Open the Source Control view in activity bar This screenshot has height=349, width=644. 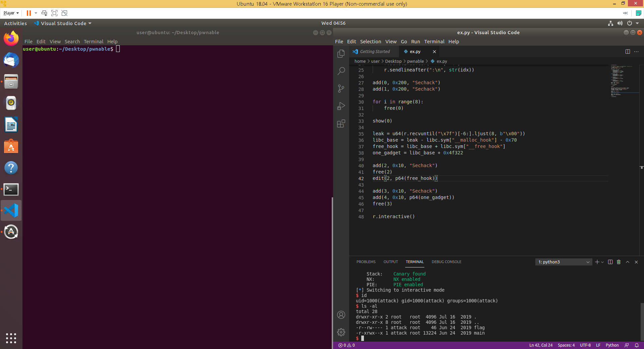341,89
